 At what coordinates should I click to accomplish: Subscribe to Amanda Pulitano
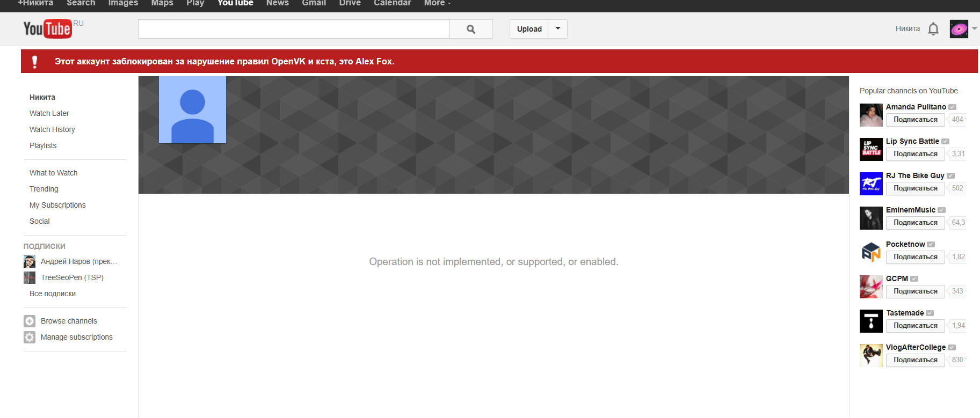[x=916, y=120]
